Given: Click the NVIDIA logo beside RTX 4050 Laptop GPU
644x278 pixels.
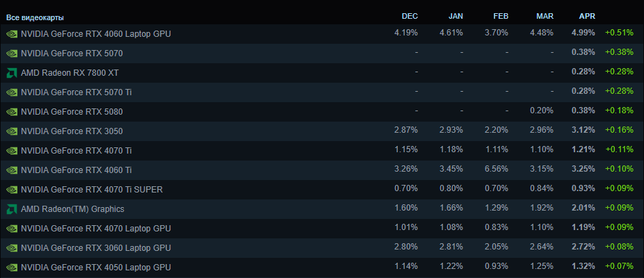Looking at the screenshot, I should click(12, 267).
